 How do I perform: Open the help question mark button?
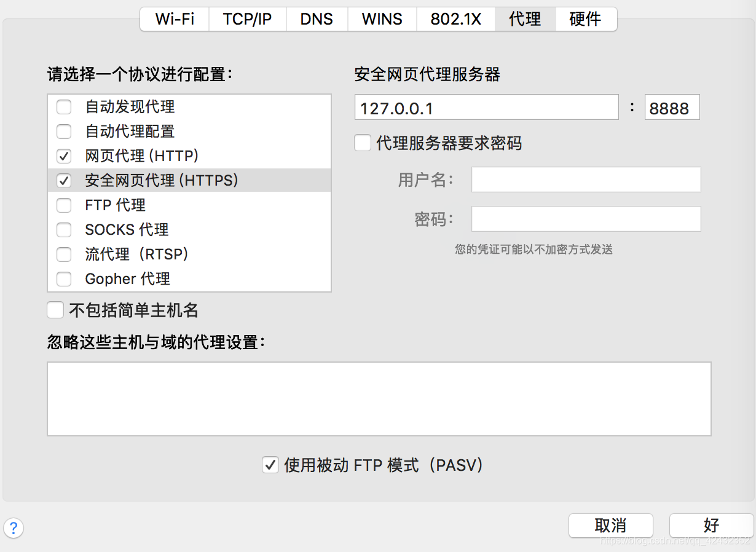pos(14,528)
